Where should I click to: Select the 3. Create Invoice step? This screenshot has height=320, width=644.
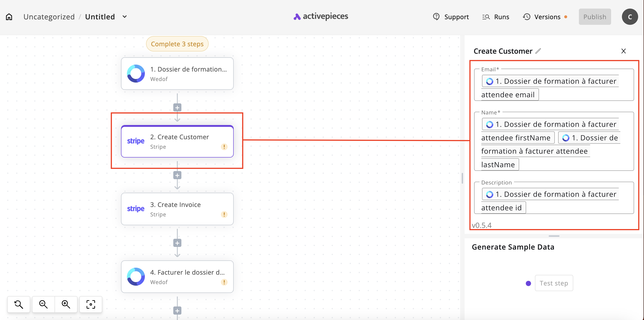[x=177, y=209]
